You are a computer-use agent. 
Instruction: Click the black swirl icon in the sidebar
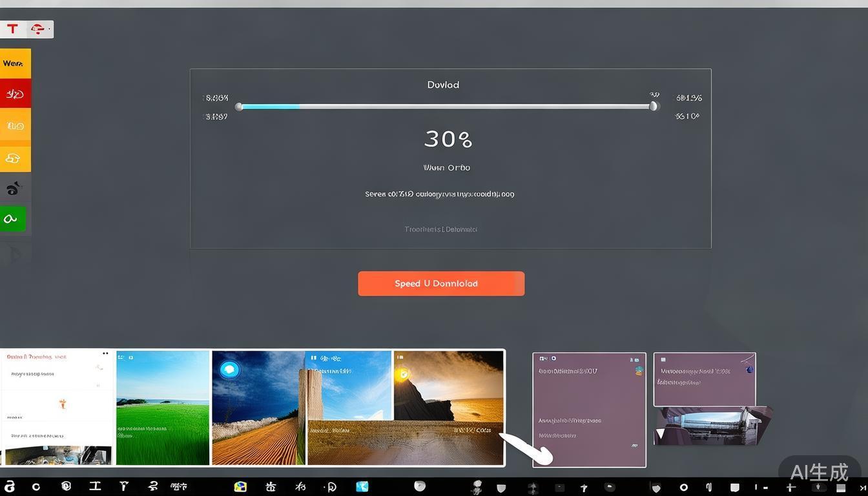(x=14, y=189)
